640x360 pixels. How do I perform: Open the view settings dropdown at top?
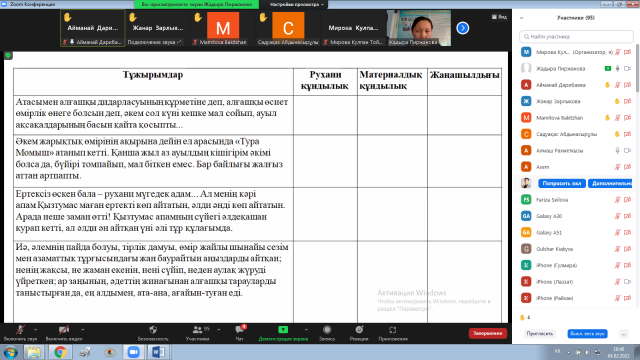(x=297, y=4)
